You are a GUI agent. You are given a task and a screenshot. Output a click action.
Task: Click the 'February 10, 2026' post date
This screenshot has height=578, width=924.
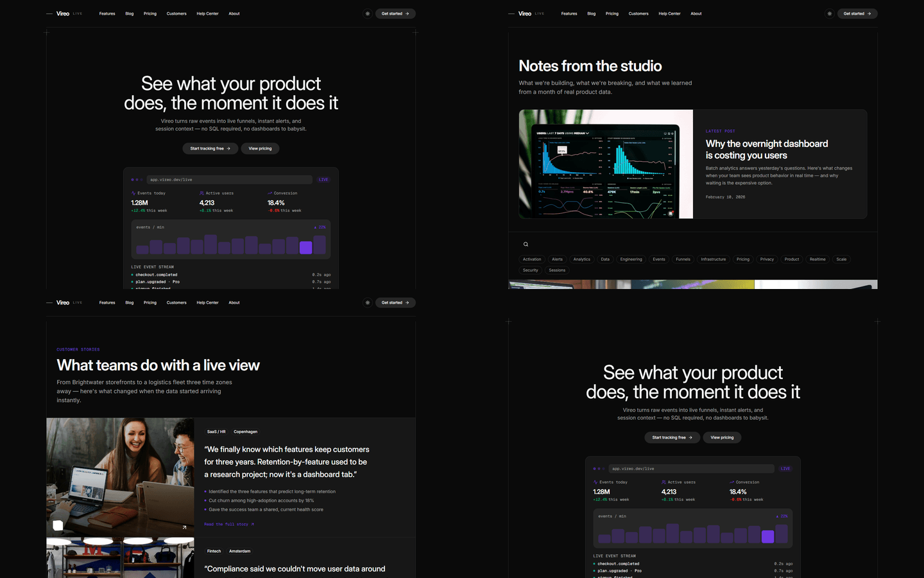click(726, 197)
